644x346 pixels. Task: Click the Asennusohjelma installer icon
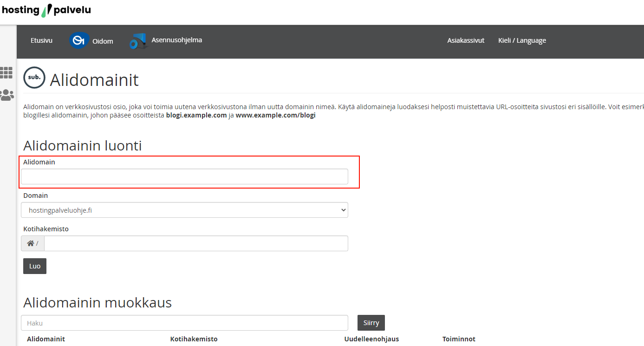coord(138,41)
